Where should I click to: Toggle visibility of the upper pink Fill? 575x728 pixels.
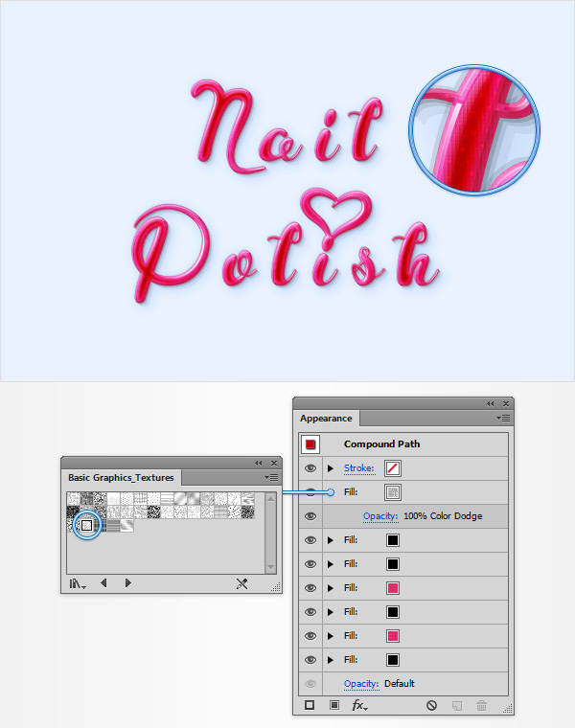coord(310,588)
